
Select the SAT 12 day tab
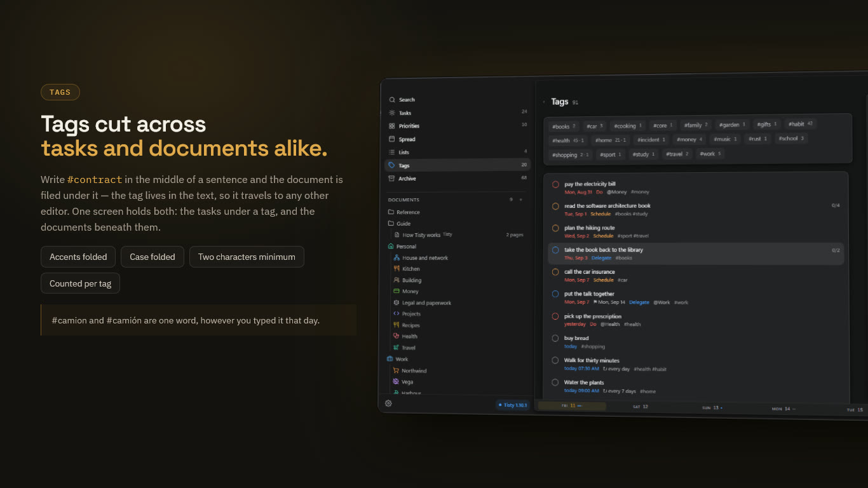[640, 407]
